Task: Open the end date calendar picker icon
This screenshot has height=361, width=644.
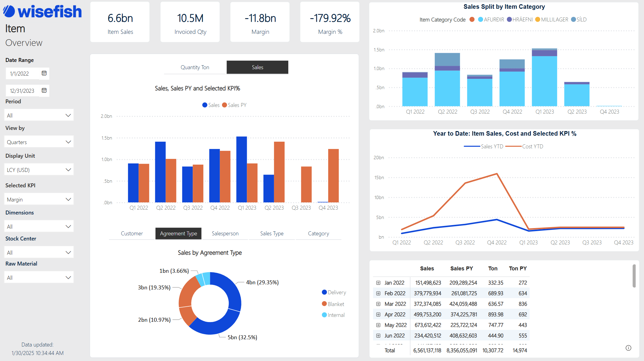Action: [44, 90]
